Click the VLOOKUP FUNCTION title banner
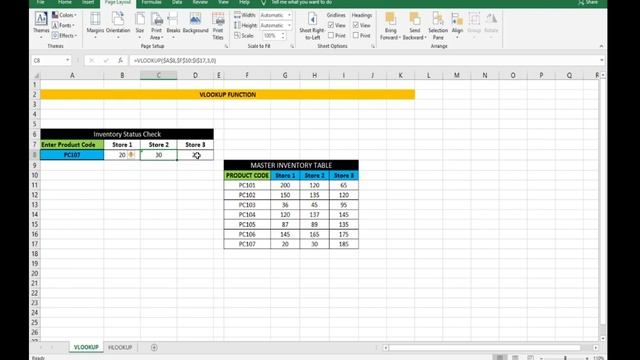 [x=227, y=95]
